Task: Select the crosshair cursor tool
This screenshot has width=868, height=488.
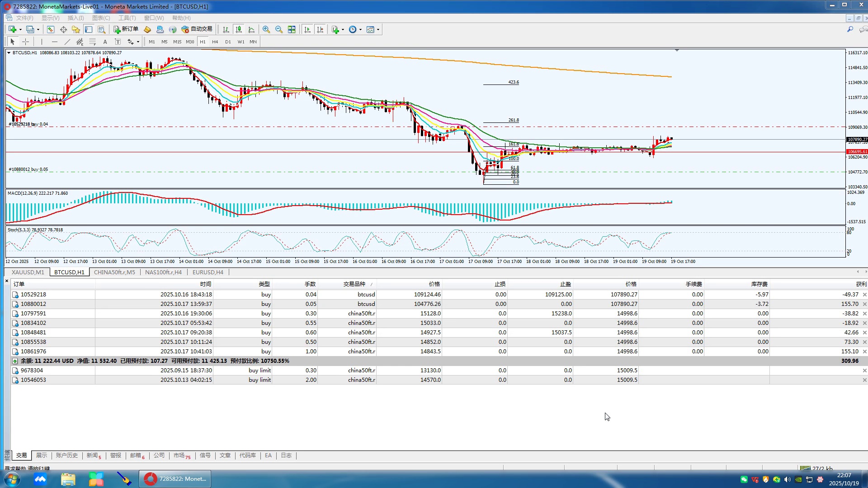Action: click(26, 42)
